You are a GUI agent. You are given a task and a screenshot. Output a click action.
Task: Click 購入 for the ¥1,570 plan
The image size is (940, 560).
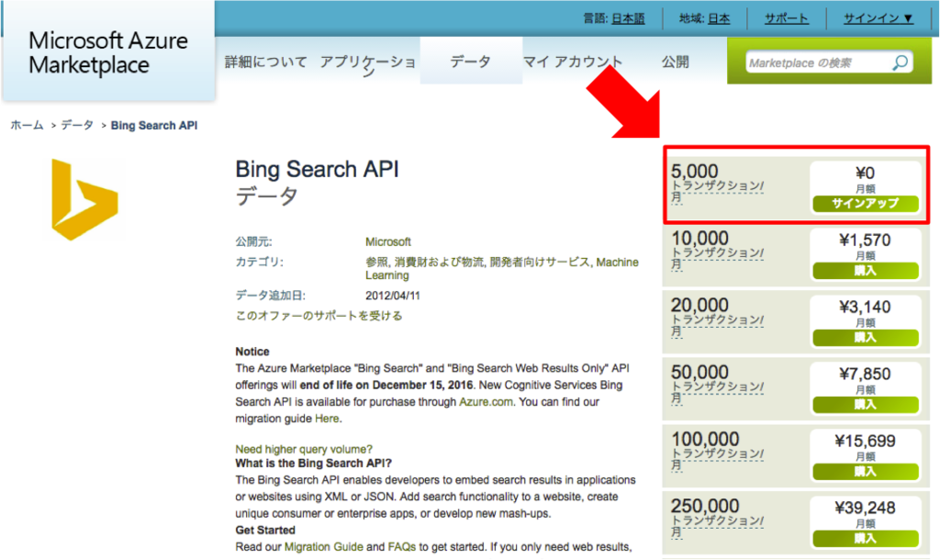click(865, 271)
